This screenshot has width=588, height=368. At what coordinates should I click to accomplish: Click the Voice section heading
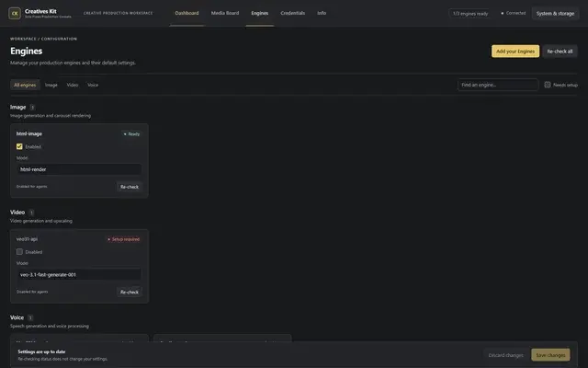[17, 317]
